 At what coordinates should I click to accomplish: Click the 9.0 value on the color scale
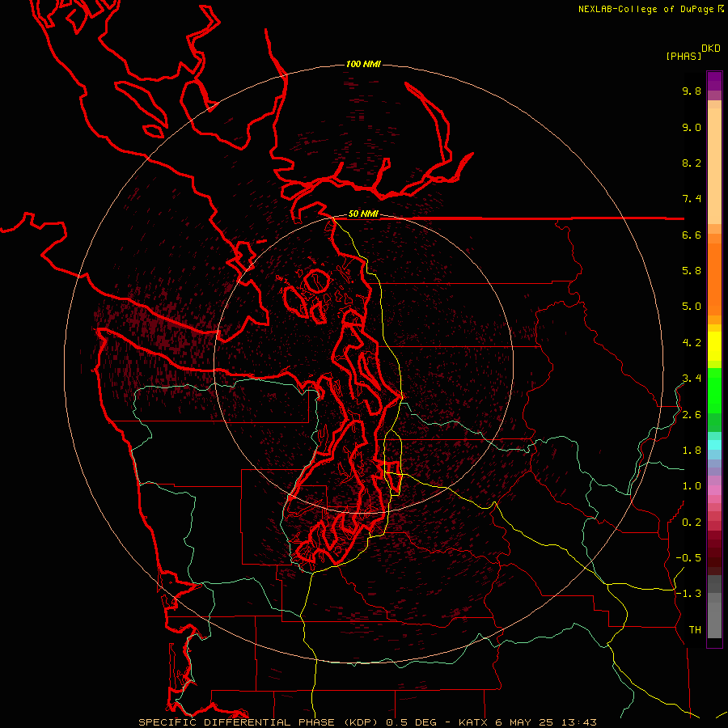point(692,127)
